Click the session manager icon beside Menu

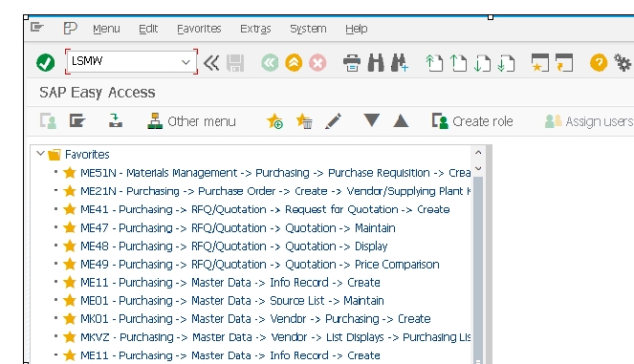point(70,29)
